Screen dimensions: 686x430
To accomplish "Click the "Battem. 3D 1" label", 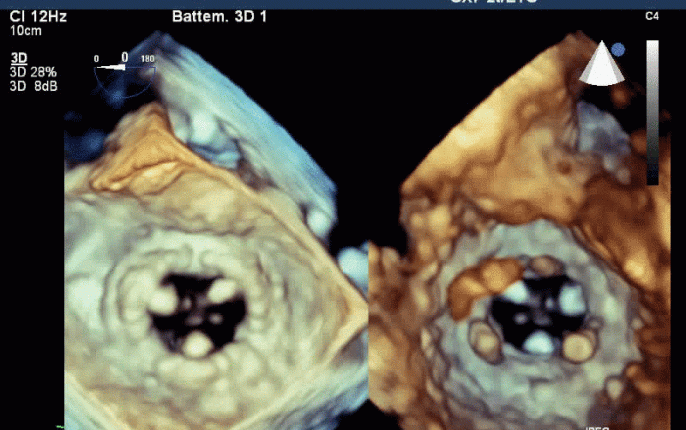I will click(x=219, y=17).
